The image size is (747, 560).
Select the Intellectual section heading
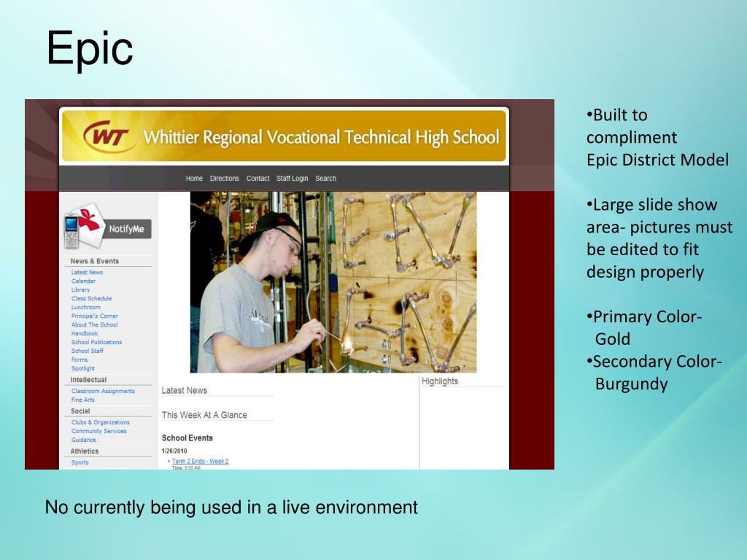[88, 379]
